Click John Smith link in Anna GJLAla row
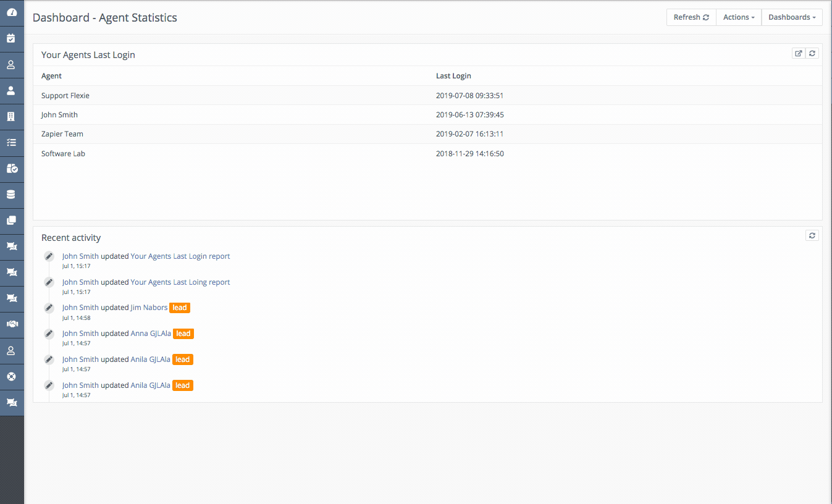The image size is (832, 504). coord(80,334)
